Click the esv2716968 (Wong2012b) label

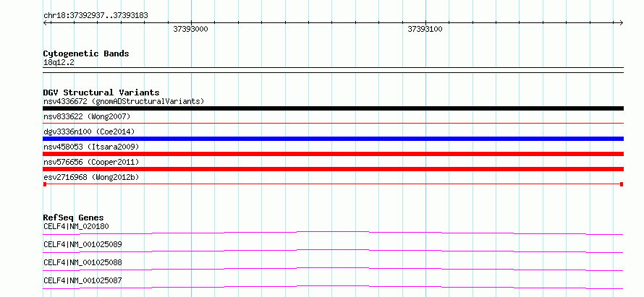tap(91, 177)
